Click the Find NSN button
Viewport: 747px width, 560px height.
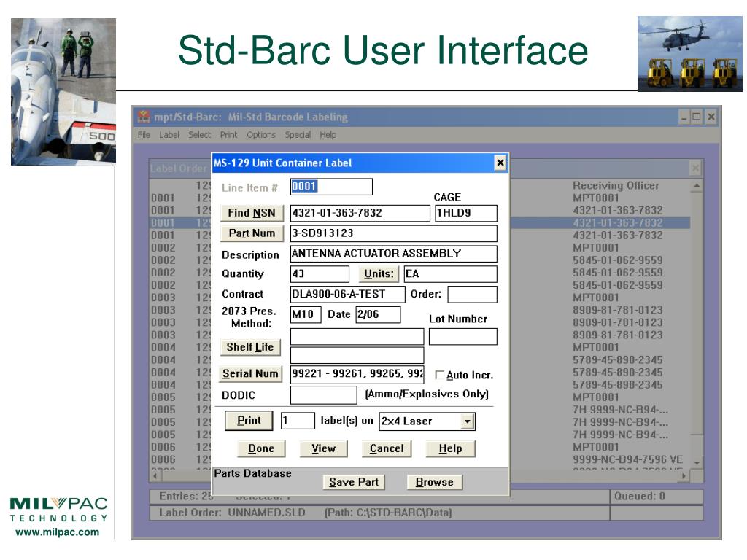(252, 213)
